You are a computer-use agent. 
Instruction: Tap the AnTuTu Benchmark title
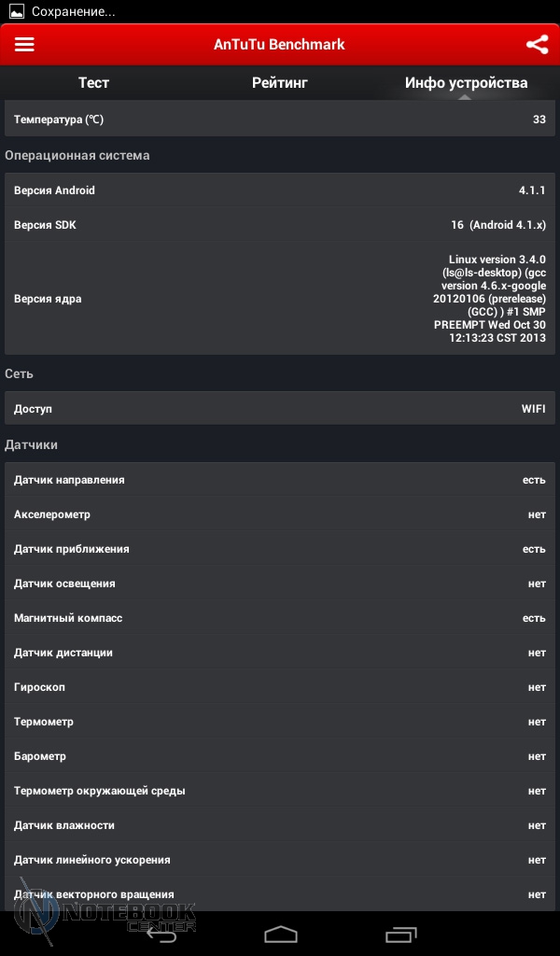(279, 45)
